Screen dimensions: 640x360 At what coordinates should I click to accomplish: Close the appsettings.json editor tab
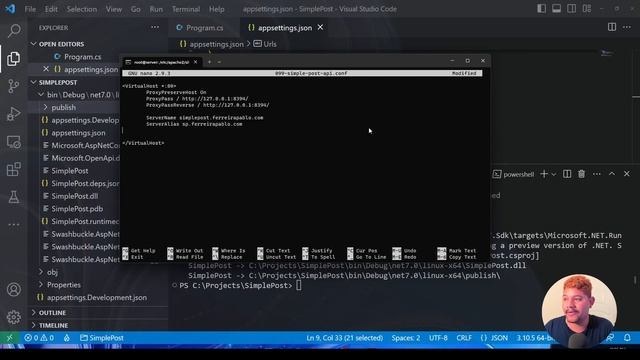pyautogui.click(x=320, y=27)
